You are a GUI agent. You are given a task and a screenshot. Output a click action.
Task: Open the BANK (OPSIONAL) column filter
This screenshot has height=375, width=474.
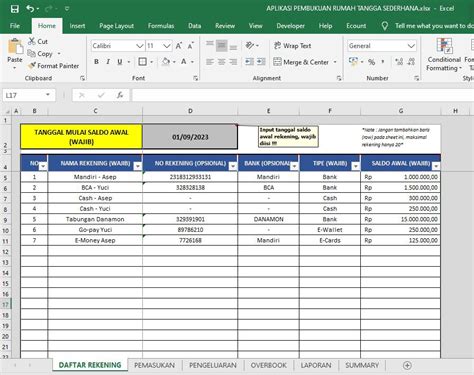(x=294, y=166)
